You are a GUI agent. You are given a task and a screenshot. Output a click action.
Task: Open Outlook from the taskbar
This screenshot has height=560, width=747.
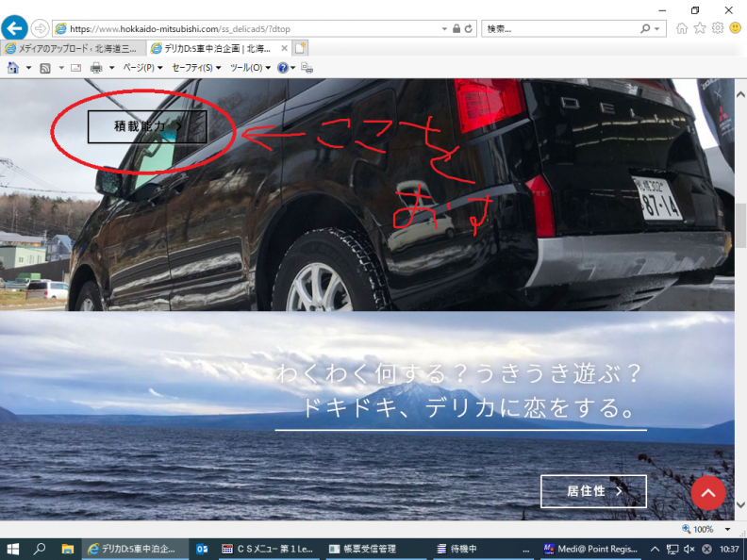click(x=202, y=549)
